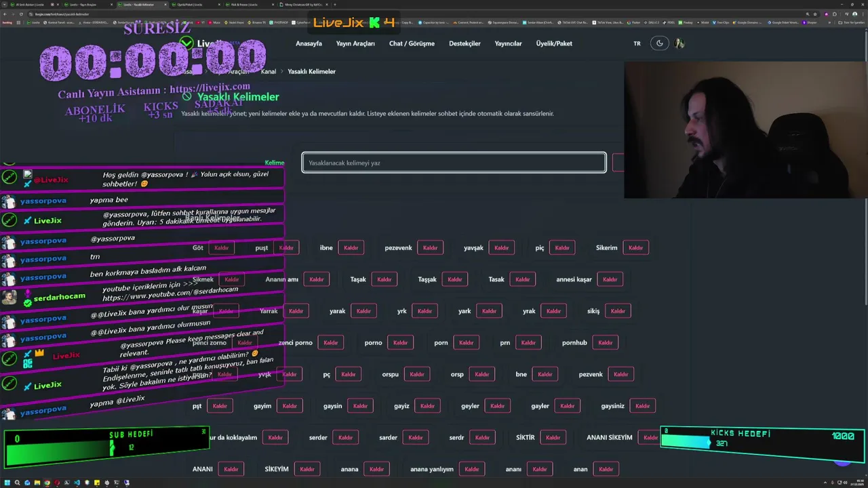Open the Üyelik/Paket menu
868x488 pixels.
(554, 43)
